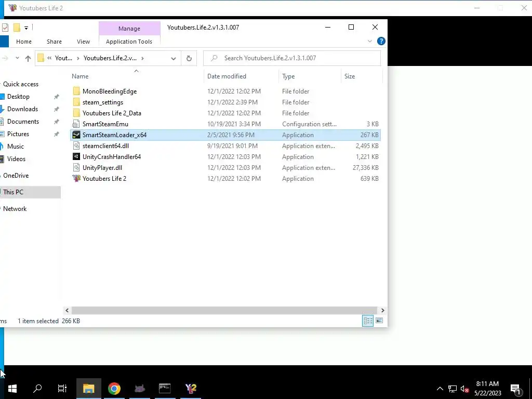
Task: Expand the Youtubers.Life.2.v... breadcrumb chevron
Action: pyautogui.click(x=142, y=58)
